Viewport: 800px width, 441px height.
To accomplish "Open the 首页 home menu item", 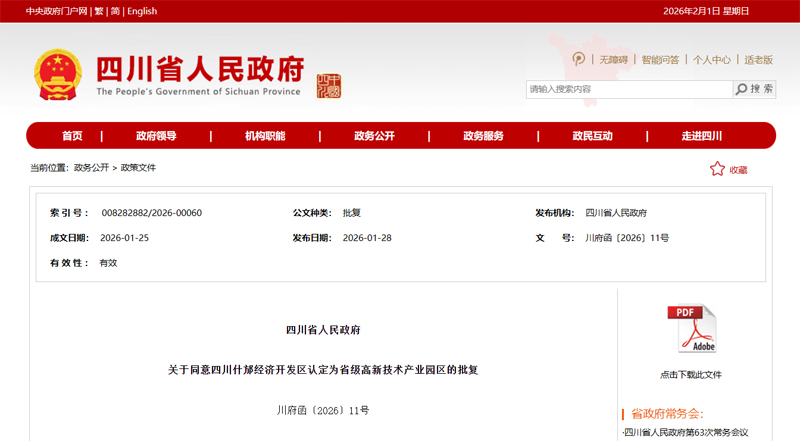I will click(x=72, y=136).
